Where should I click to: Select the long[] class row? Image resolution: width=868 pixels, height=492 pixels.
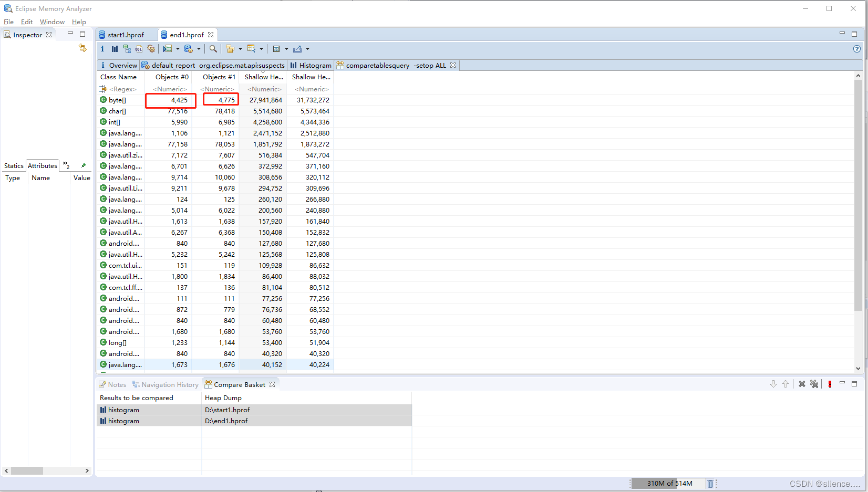tap(215, 342)
